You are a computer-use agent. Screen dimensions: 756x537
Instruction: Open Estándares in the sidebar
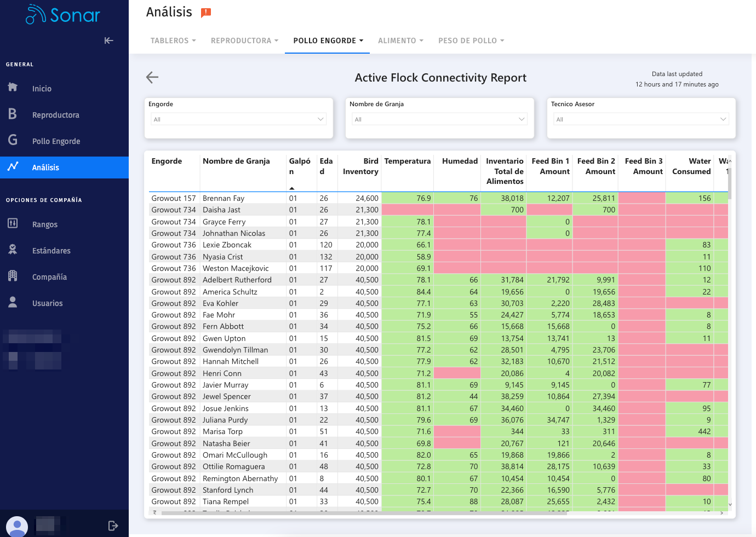[x=51, y=251]
